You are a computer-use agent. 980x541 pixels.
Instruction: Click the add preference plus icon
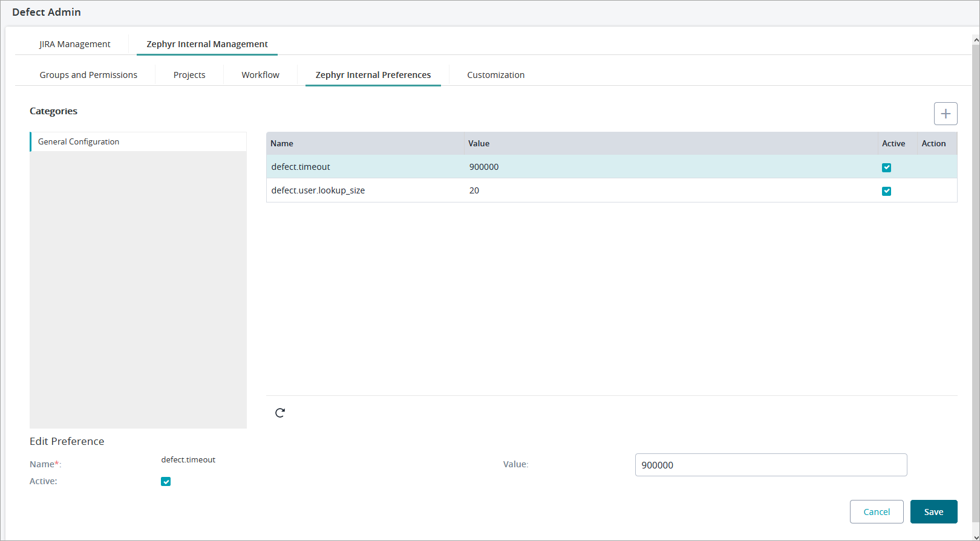coord(945,114)
